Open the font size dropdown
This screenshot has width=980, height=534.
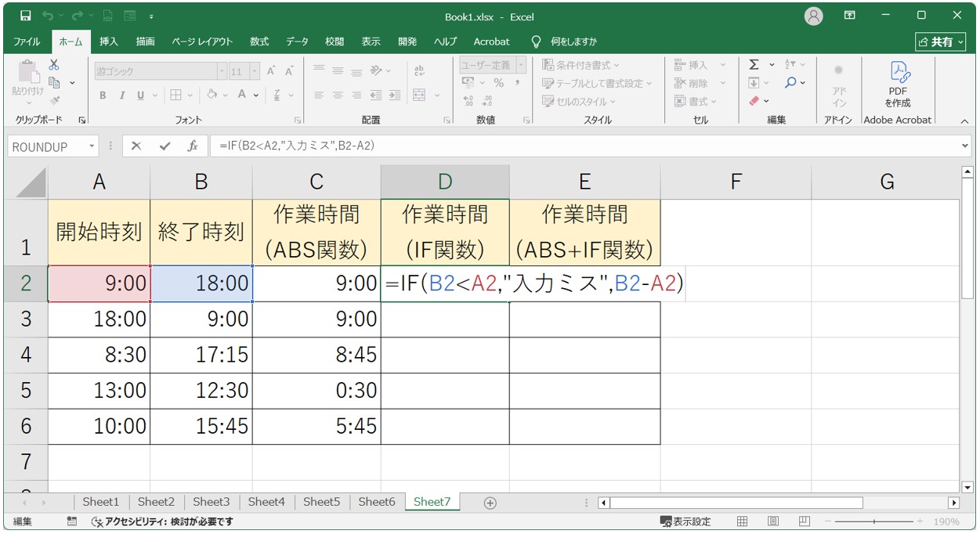click(x=255, y=71)
